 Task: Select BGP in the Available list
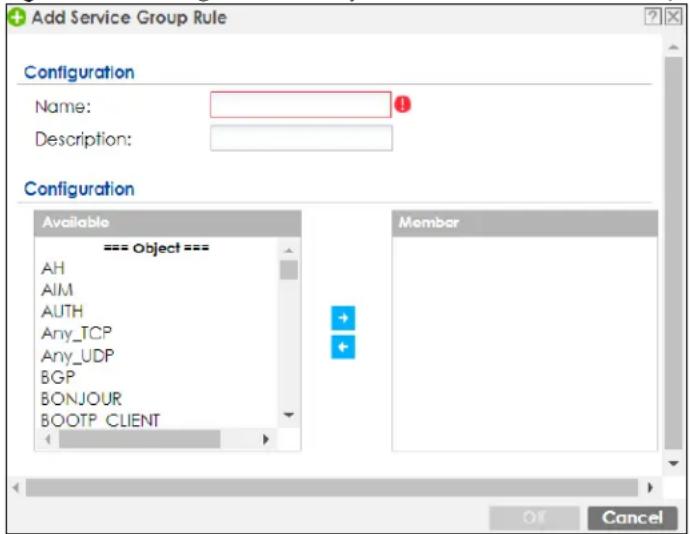point(58,377)
